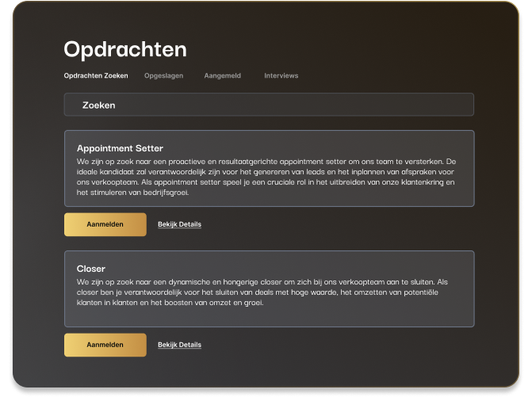Click the Appointment Setter job title
Image resolution: width=532 pixels, height=397 pixels.
pos(120,148)
